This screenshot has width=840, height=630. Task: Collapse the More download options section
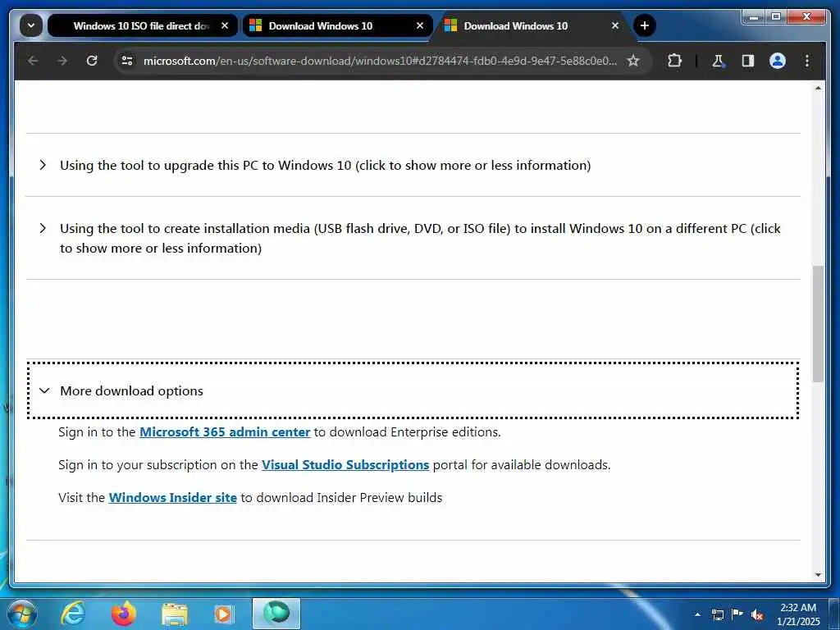(413, 390)
